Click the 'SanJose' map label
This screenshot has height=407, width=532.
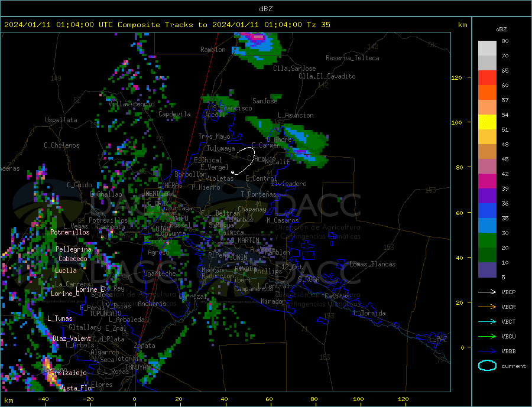coord(265,101)
